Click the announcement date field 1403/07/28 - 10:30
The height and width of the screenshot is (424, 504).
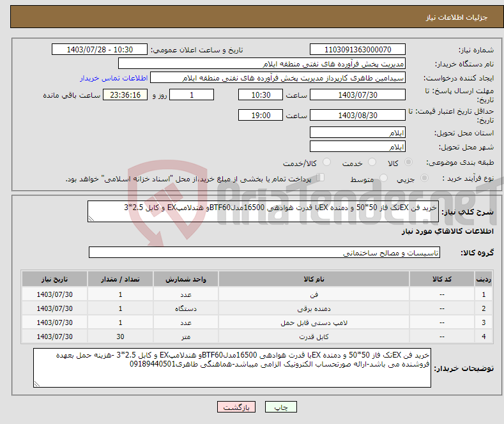99,49
